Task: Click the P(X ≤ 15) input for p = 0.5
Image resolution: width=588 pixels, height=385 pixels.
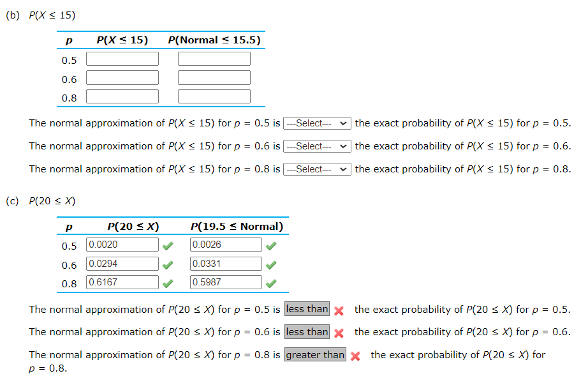Action: (x=122, y=58)
